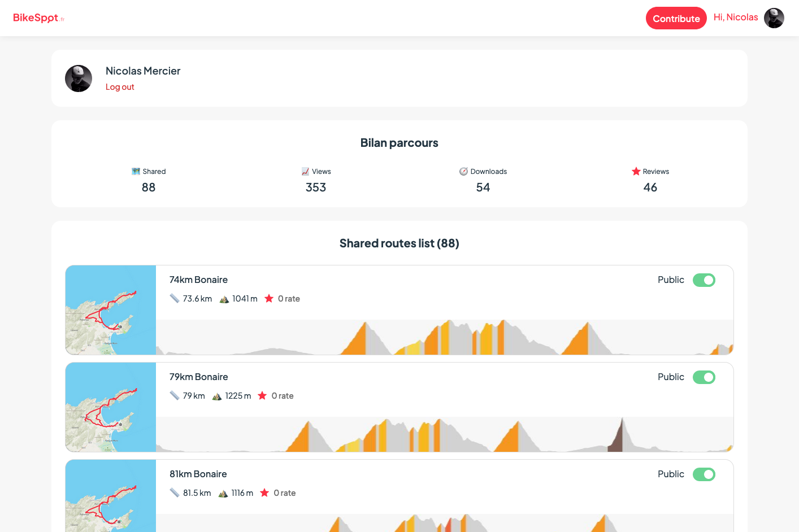Open the Hi, Nicolas account link
This screenshot has height=532, width=799.
[736, 18]
